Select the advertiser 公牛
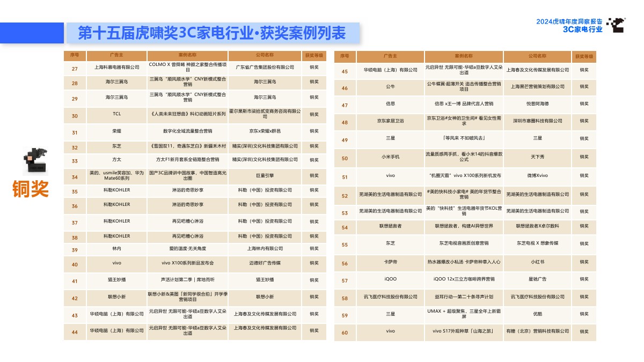This screenshot has height=362, width=644. [x=390, y=86]
